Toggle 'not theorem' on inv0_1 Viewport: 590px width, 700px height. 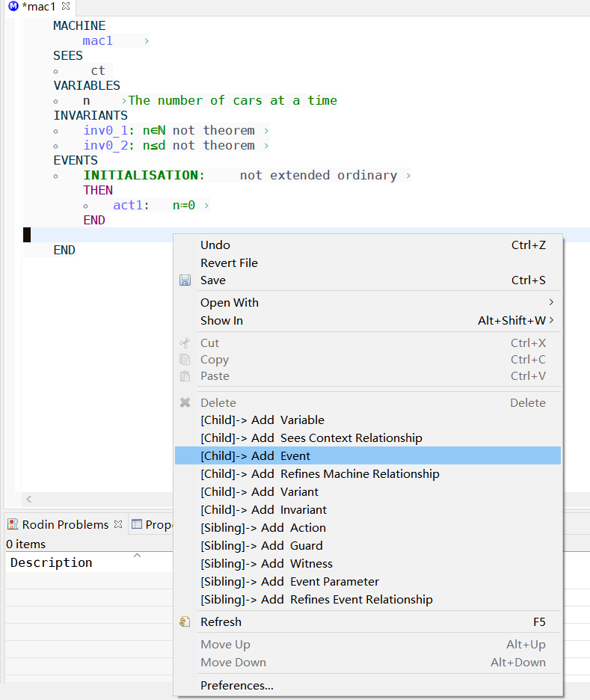click(214, 130)
